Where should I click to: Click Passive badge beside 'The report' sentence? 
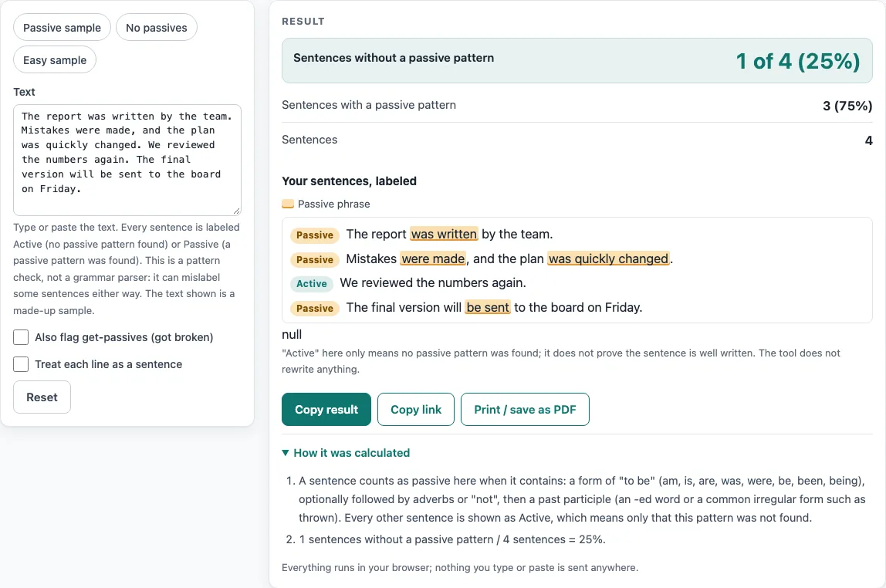point(315,235)
